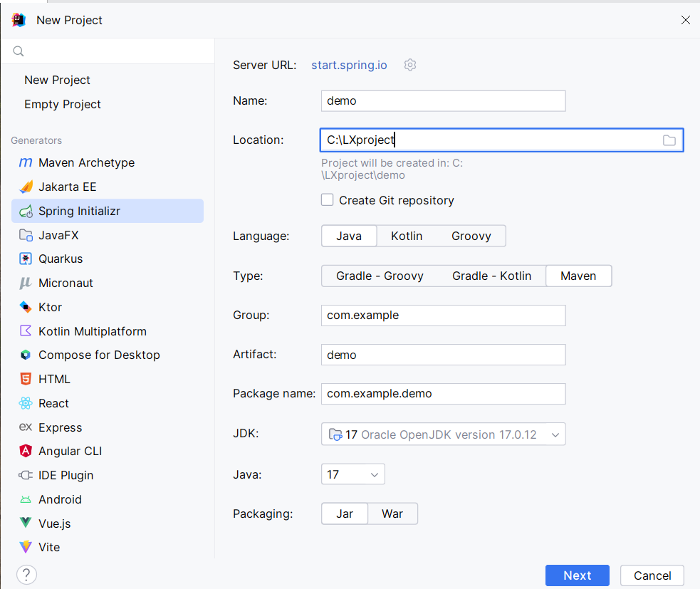Select New Project in sidebar

pyautogui.click(x=57, y=80)
